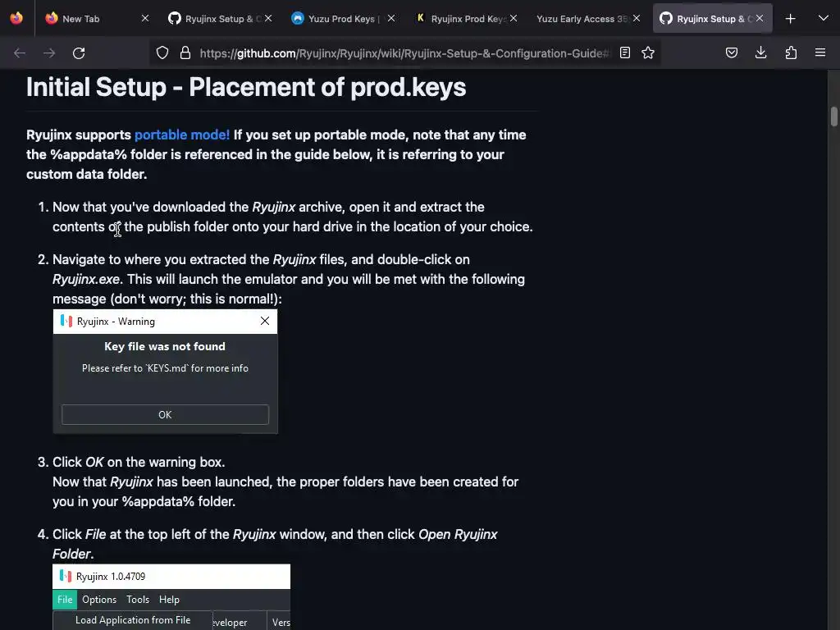Reload the current page
The width and height of the screenshot is (840, 630).
point(79,53)
